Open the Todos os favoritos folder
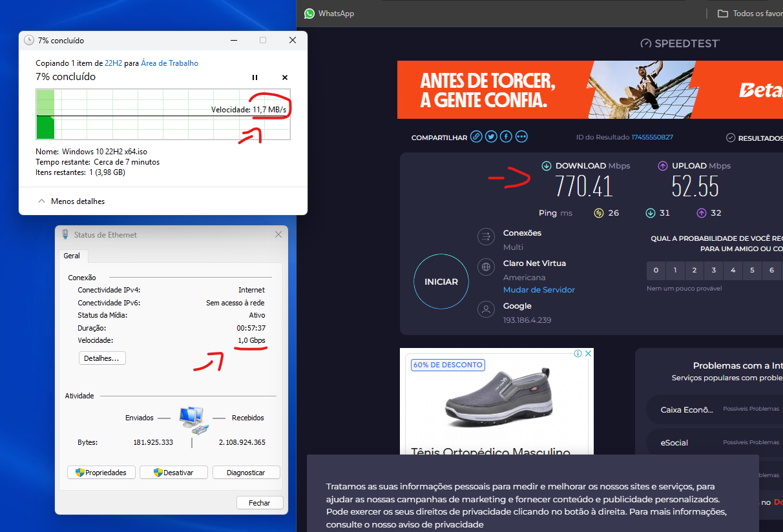 tap(749, 14)
